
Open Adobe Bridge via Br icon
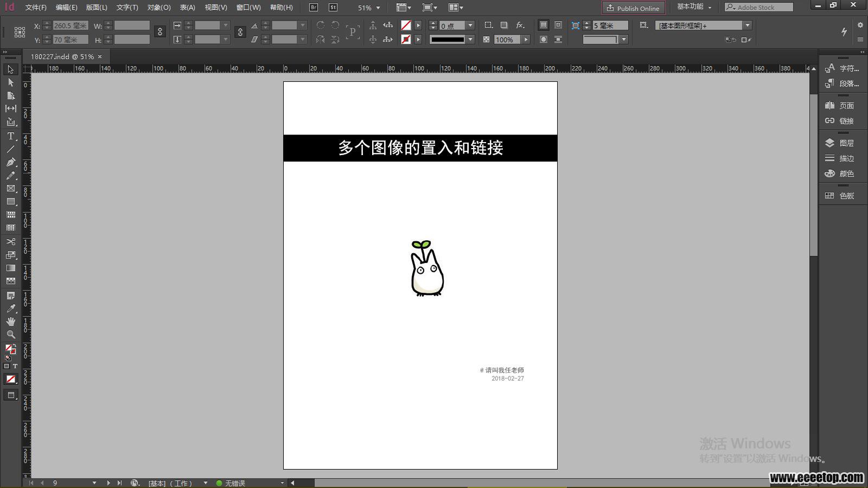click(314, 8)
